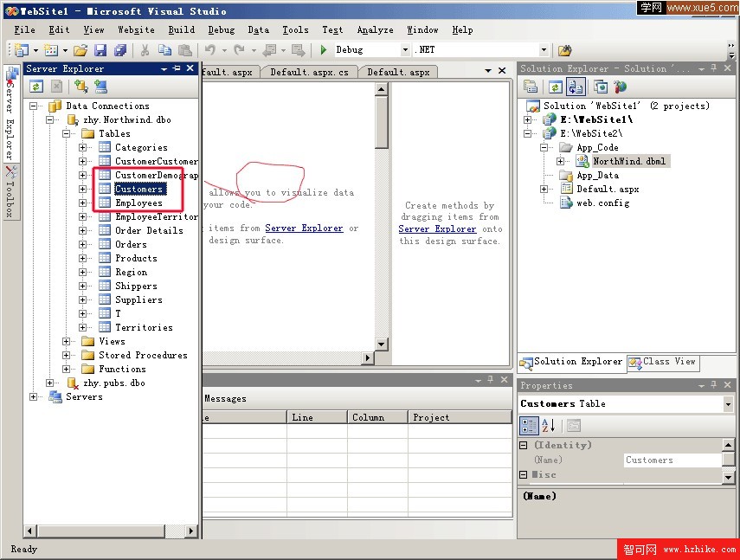This screenshot has height=560, width=740.
Task: Click the folder icon right of the .NET box
Action: click(x=564, y=50)
